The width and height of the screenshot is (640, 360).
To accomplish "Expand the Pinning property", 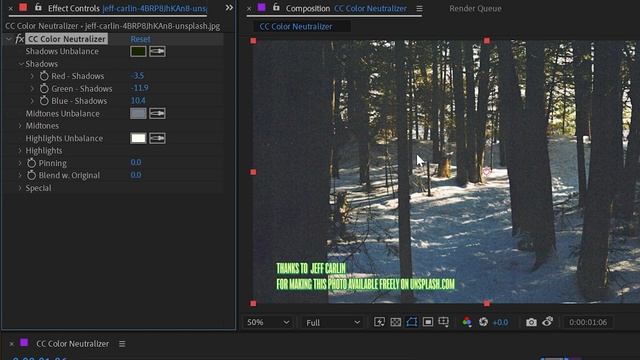I will [x=20, y=163].
